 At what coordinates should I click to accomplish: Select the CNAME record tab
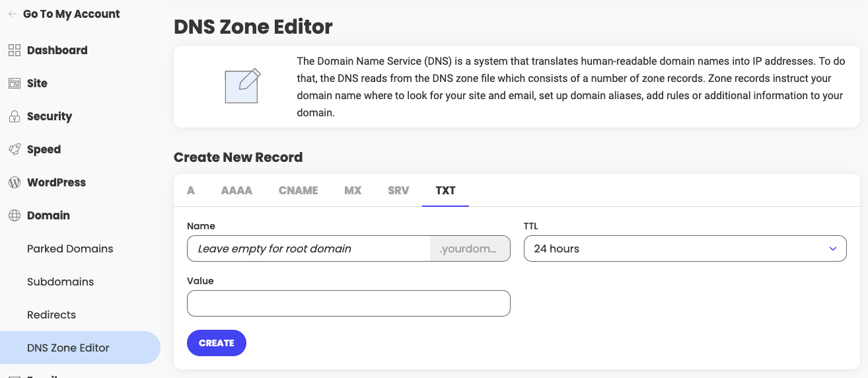pos(298,190)
